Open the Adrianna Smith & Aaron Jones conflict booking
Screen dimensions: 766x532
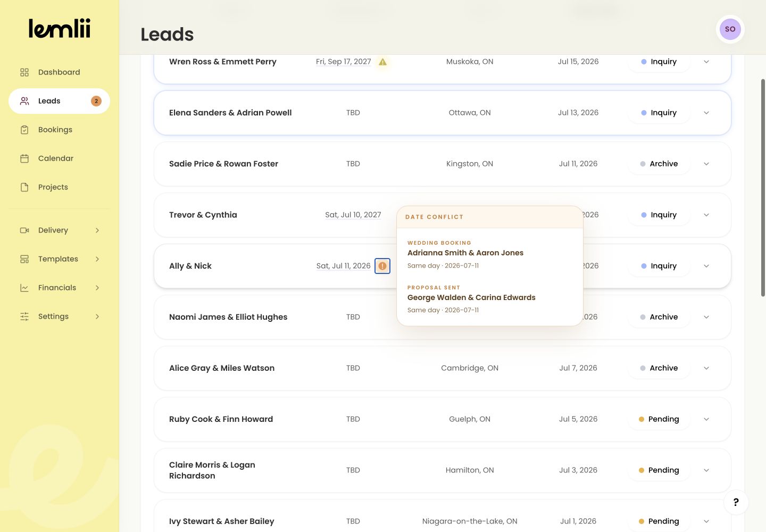click(x=490, y=254)
